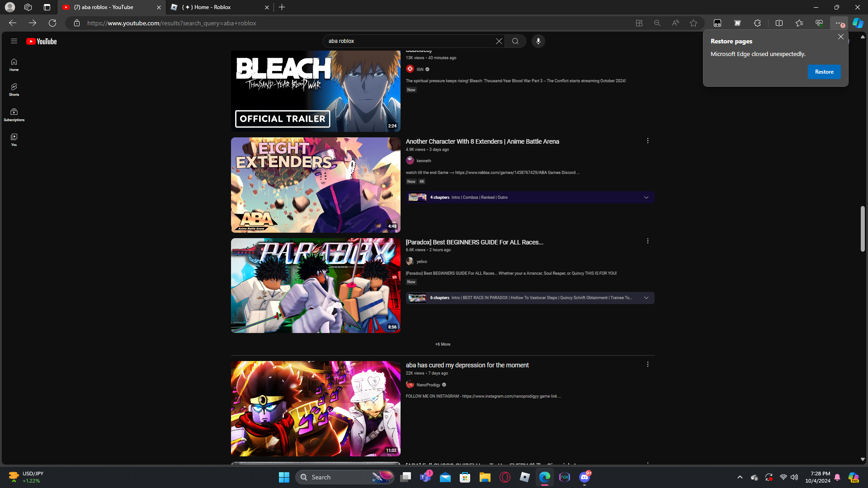Viewport: 868px width, 488px height.
Task: Go back to the previous page
Action: [x=13, y=23]
